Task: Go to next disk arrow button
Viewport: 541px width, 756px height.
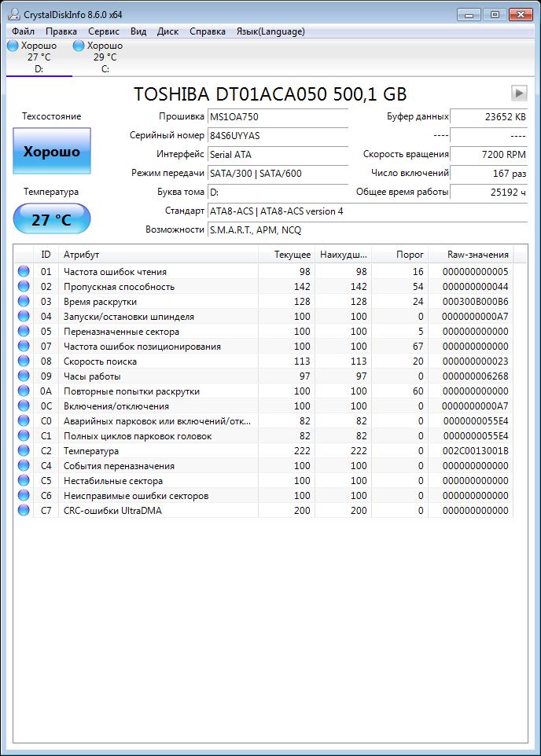Action: [x=519, y=93]
